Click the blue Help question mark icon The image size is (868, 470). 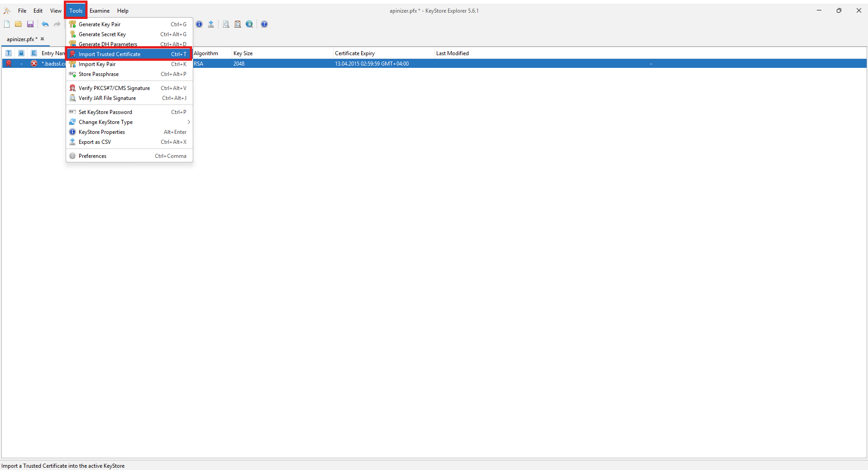tap(264, 24)
